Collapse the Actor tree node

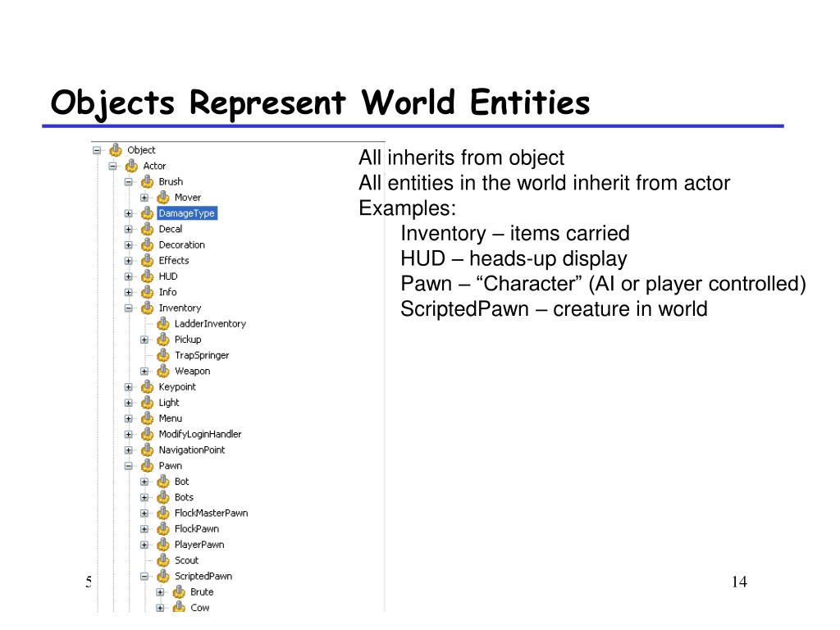(x=112, y=166)
